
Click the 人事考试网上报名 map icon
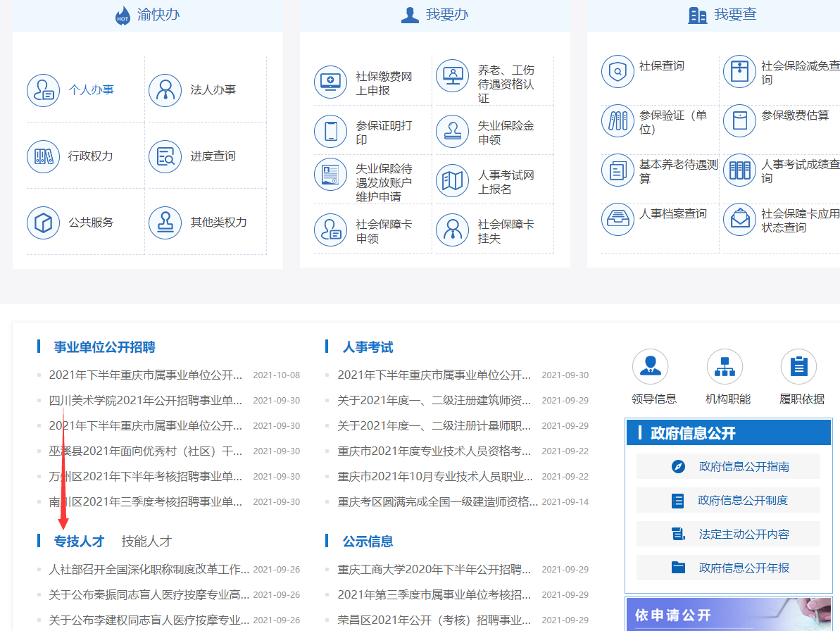tap(452, 180)
